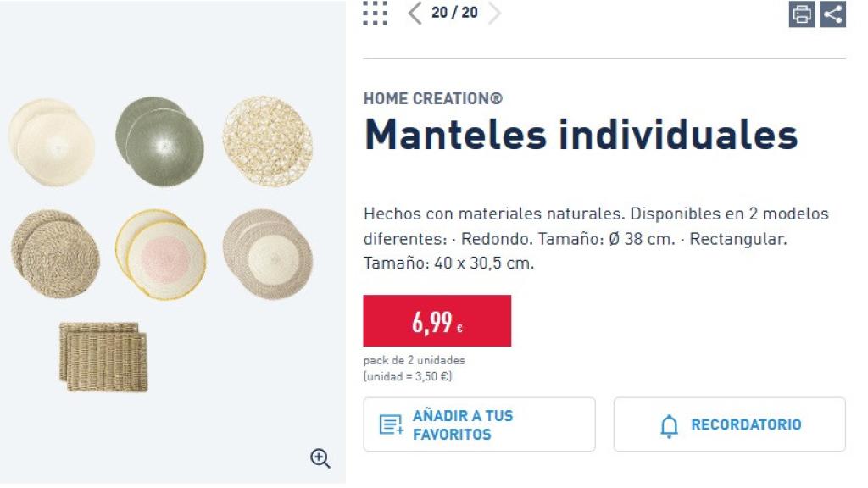Click the 20 / 20 page counter

[x=454, y=14]
